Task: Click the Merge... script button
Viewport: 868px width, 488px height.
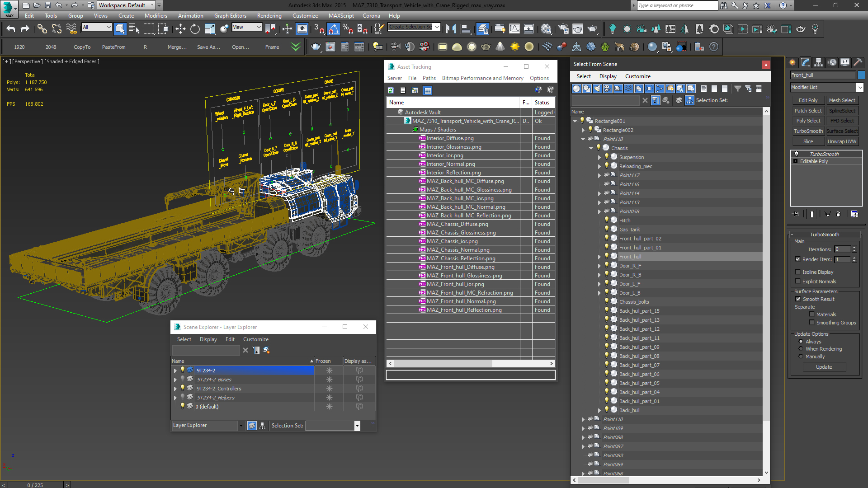Action: tap(177, 47)
